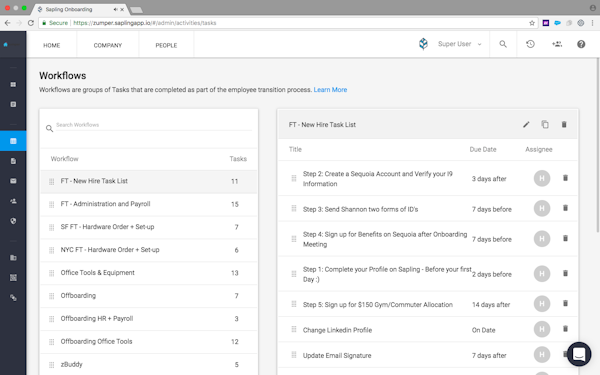The image size is (600, 375).
Task: Select Offboarding HR + Payroll workflow
Action: coord(148,319)
